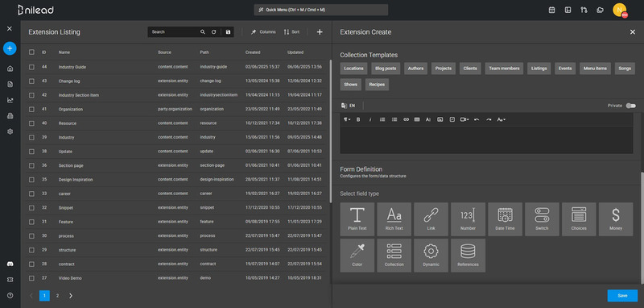The width and height of the screenshot is (644, 308).
Task: Open the calendar icon in top bar
Action: (x=551, y=10)
